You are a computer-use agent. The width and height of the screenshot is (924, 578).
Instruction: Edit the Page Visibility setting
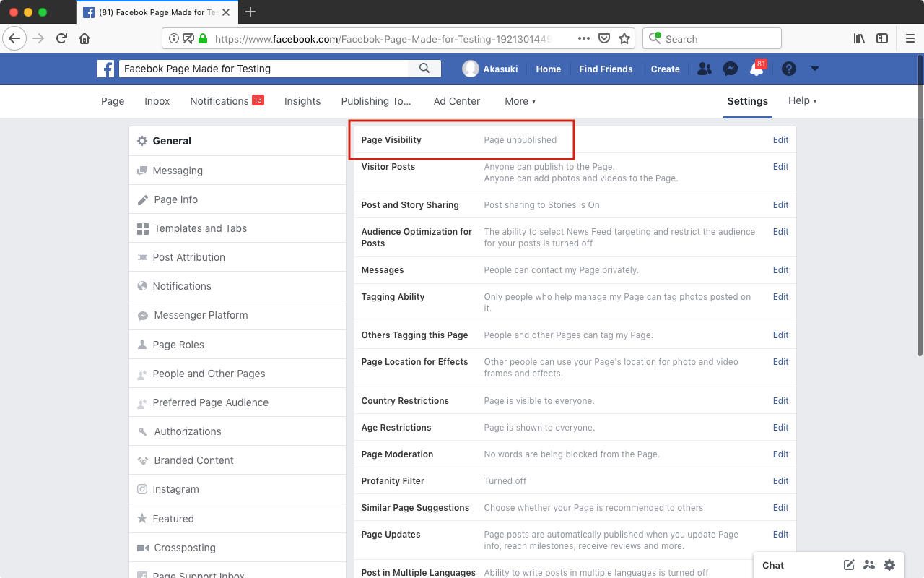pyautogui.click(x=780, y=140)
